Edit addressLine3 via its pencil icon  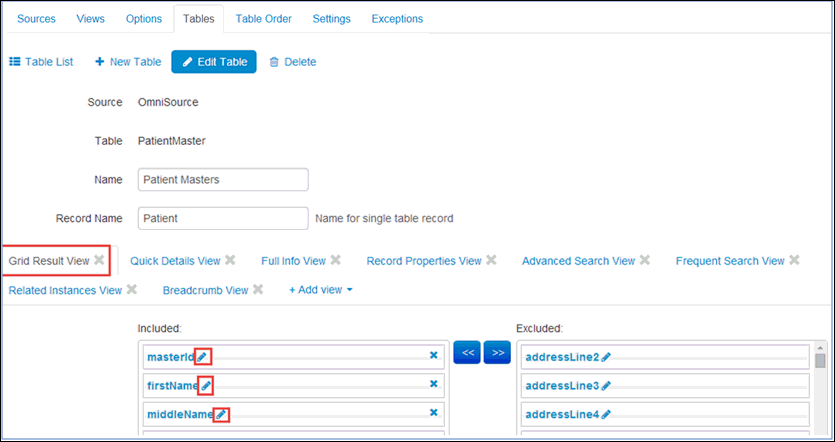[x=606, y=386]
